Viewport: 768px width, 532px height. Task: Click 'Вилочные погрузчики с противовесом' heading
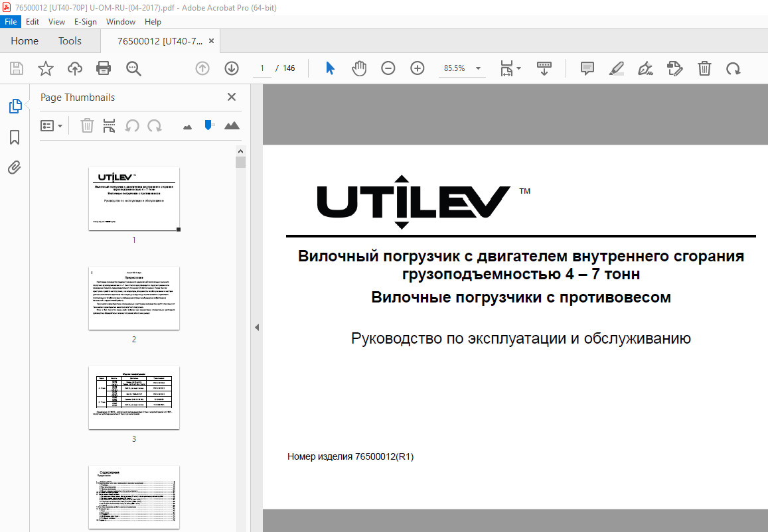[520, 297]
